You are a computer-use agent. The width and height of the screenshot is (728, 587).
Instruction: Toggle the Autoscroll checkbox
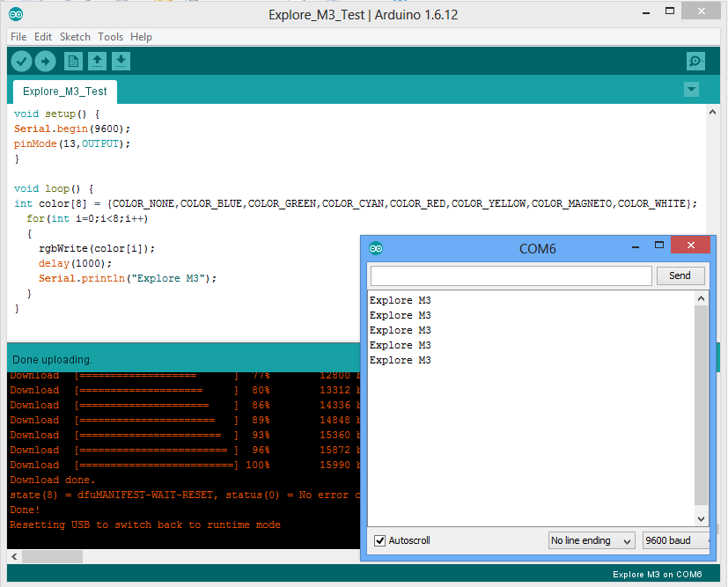379,540
